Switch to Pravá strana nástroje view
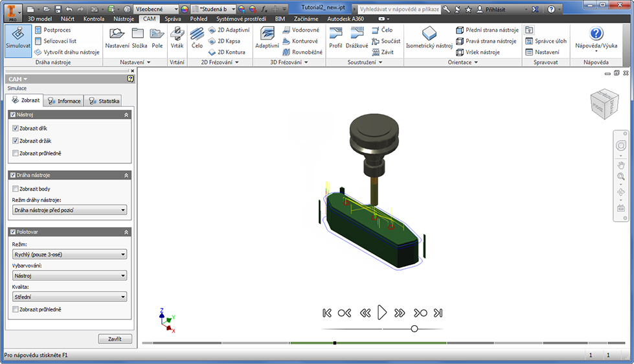 (x=486, y=41)
